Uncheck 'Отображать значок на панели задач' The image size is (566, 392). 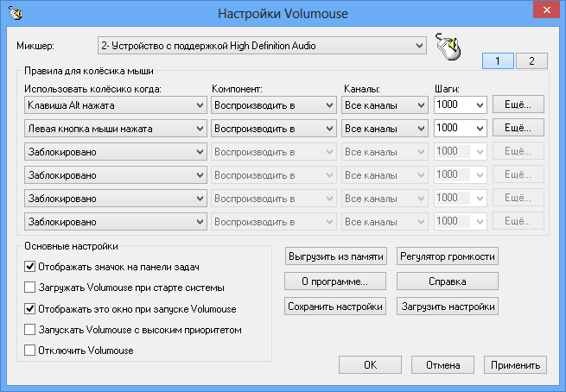[x=30, y=267]
